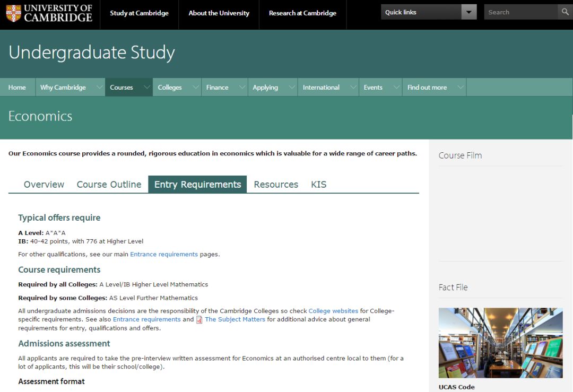The width and height of the screenshot is (573, 392).
Task: Click the Fact File heading
Action: pos(453,288)
